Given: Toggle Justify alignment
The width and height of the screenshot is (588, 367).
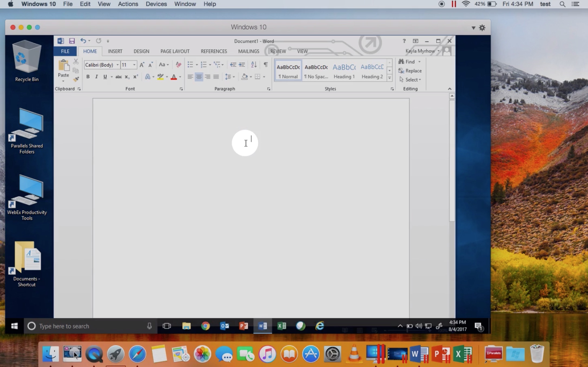Looking at the screenshot, I should 216,77.
